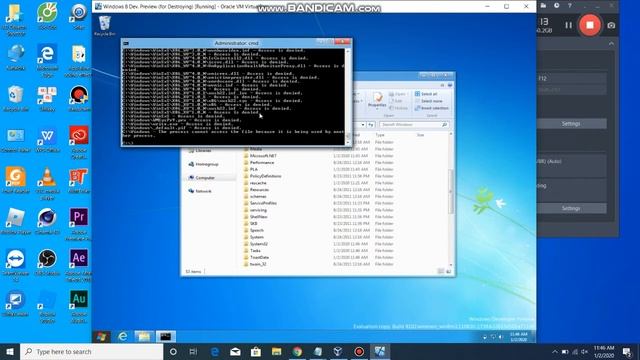Open Adobe Audition desktop shortcut
The width and height of the screenshot is (640, 360).
tap(78, 307)
